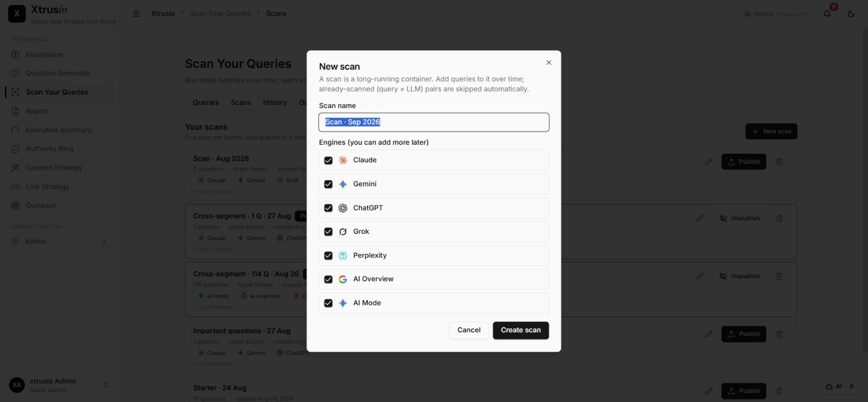Screen dimensions: 868x402
Task: Cancel the New scan dialog
Action: [469, 330]
